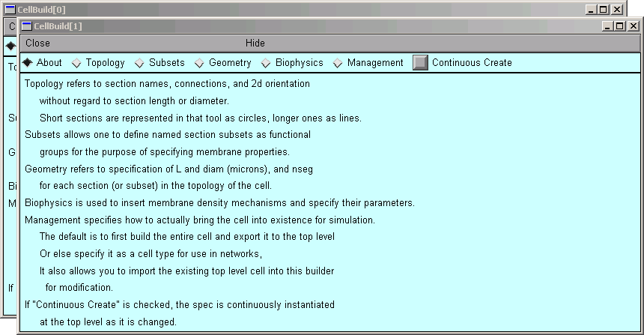Open the Biophysics page
This screenshot has width=644, height=335.
267,63
